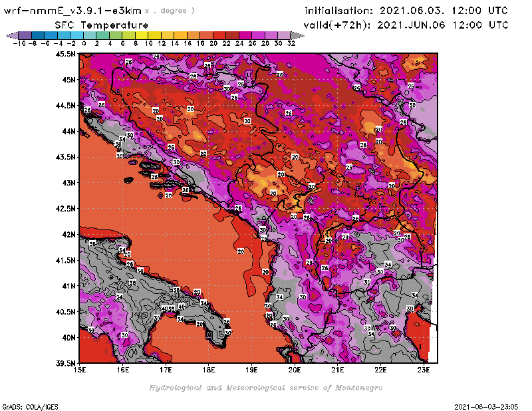Click the '21E' longitude axis label
This screenshot has width=532, height=411.
pyautogui.click(x=338, y=370)
